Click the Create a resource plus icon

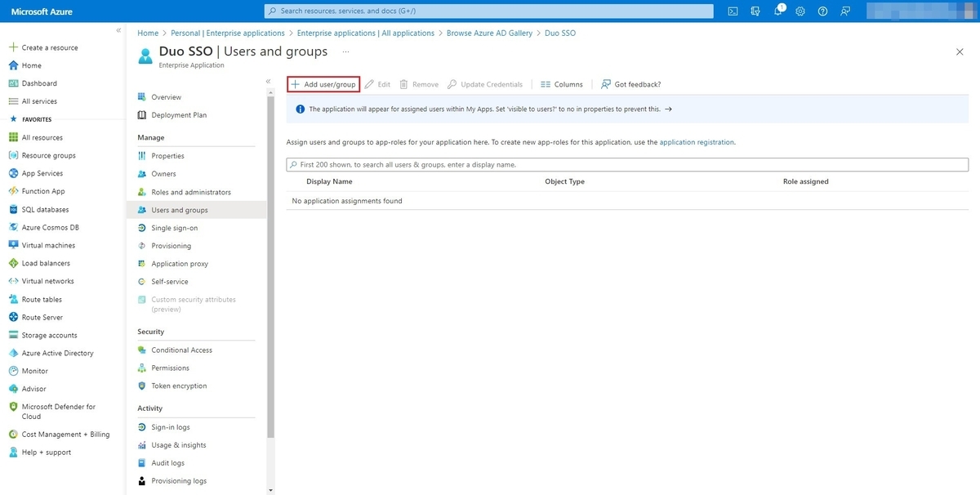(13, 47)
